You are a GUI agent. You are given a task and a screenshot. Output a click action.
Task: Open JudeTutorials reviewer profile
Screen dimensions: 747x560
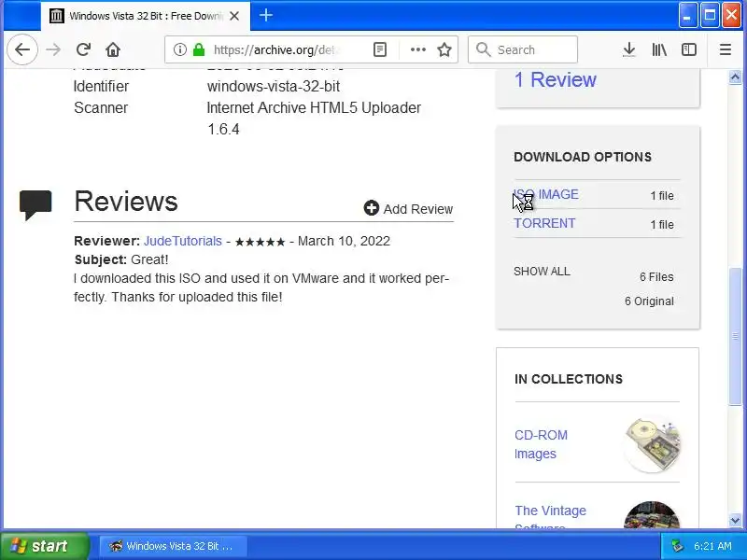pos(182,241)
